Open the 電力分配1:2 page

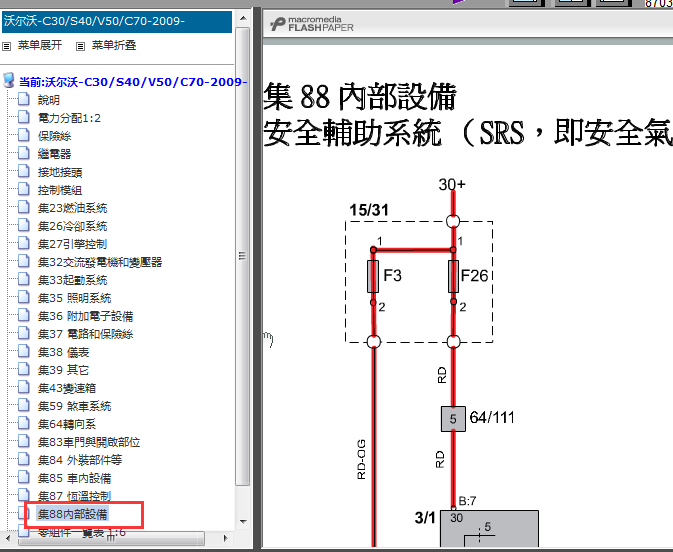(69, 118)
